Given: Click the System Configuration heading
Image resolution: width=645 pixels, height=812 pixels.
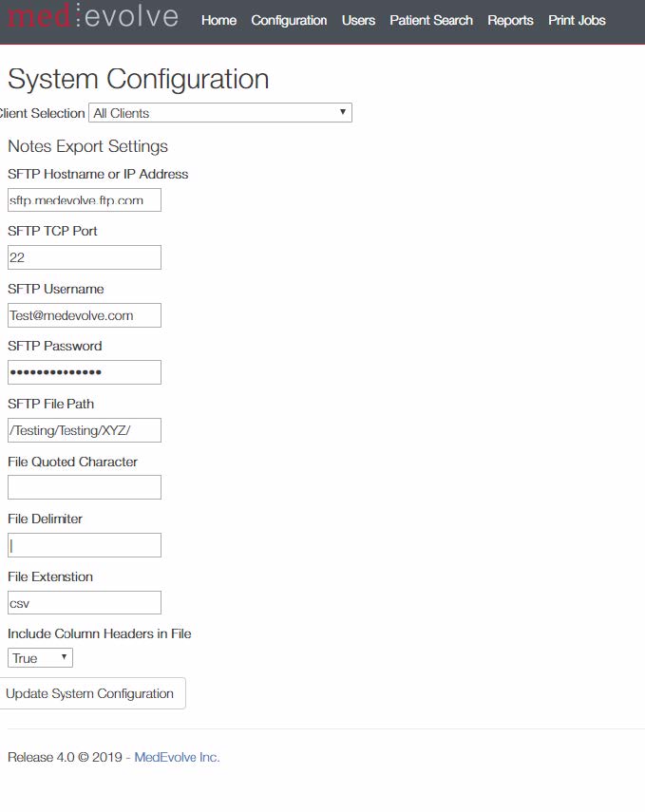Looking at the screenshot, I should 138,79.
